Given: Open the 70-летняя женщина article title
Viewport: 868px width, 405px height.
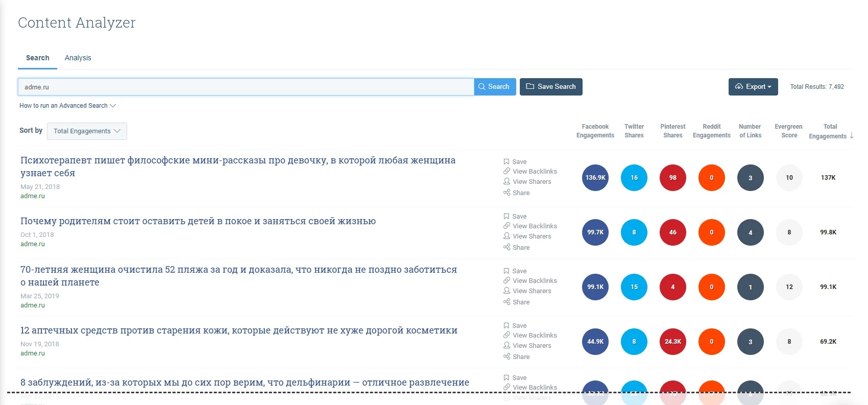Looking at the screenshot, I should (x=238, y=276).
